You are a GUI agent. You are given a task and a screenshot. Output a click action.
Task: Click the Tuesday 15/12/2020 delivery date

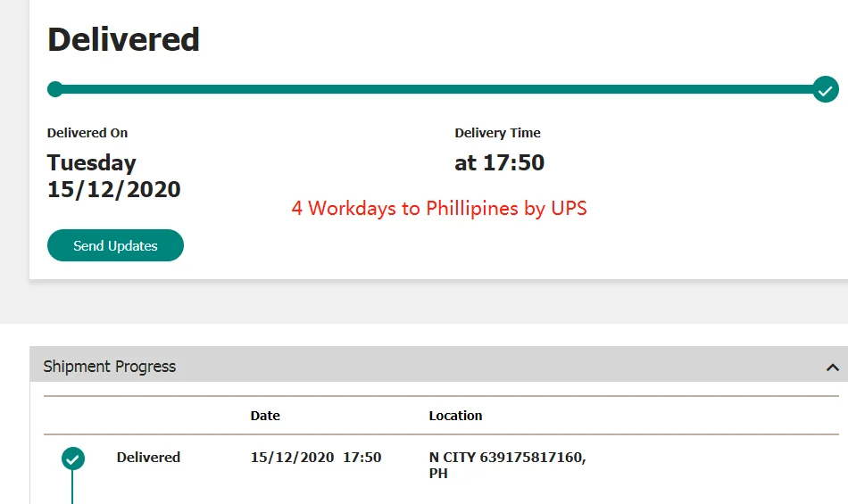[x=113, y=176]
